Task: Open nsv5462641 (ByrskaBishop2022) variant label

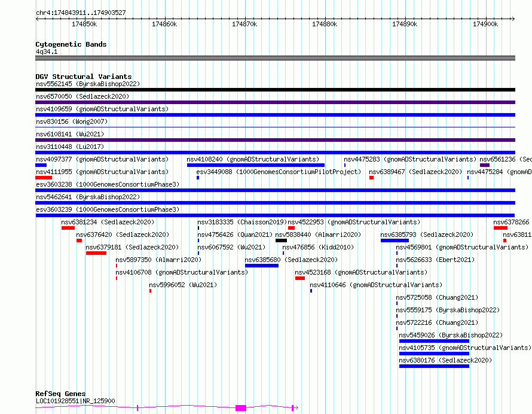Action: click(88, 197)
